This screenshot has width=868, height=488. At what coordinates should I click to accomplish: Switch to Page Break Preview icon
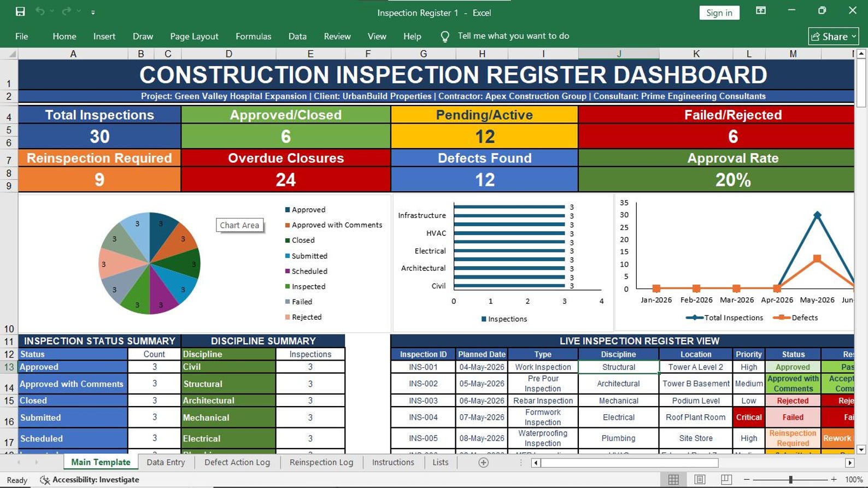[726, 480]
